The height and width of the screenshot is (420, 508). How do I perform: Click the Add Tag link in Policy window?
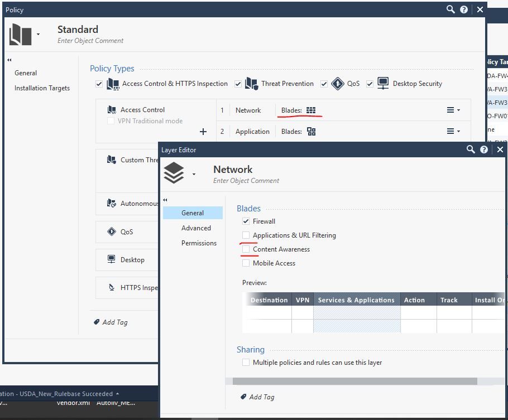(x=114, y=322)
